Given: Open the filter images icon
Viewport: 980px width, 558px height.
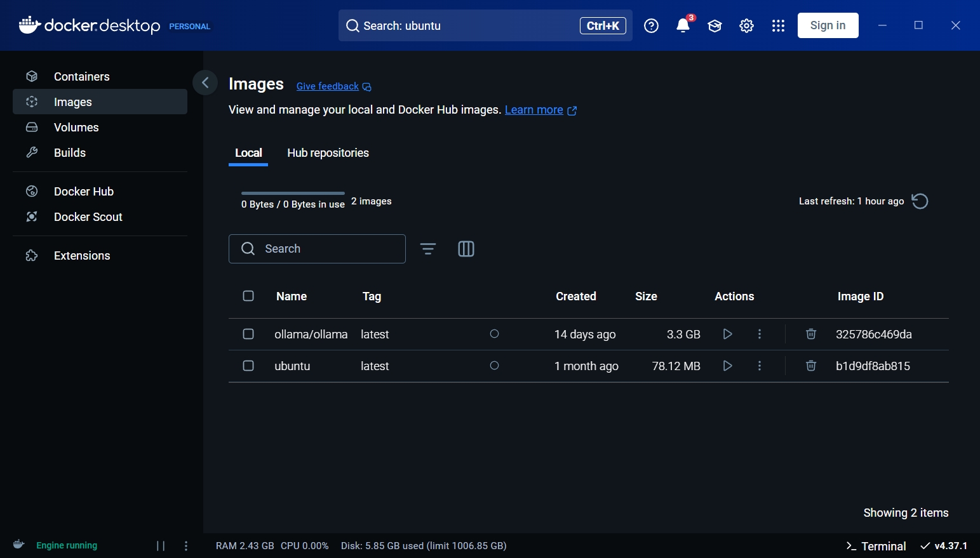Looking at the screenshot, I should pyautogui.click(x=428, y=249).
